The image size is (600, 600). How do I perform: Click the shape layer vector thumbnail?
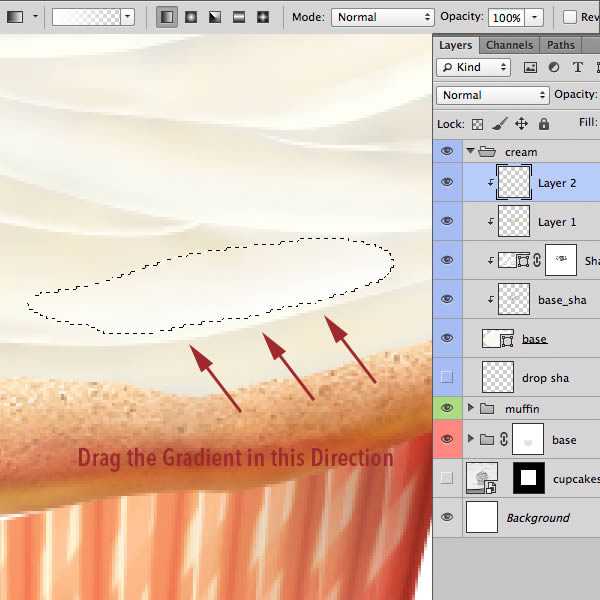pyautogui.click(x=514, y=260)
